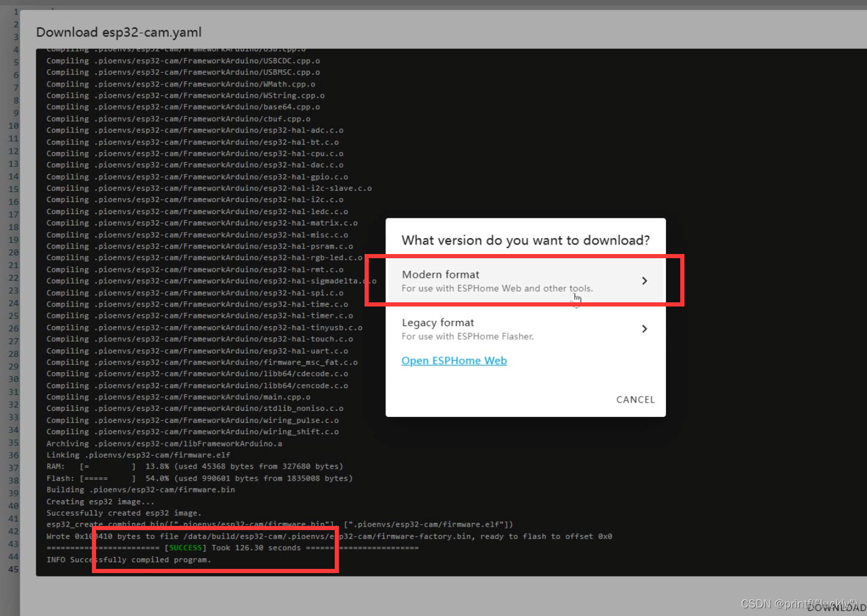Click the log line compiling esp32-hal-gpio.c.o
The height and width of the screenshot is (616, 867).
(x=198, y=177)
